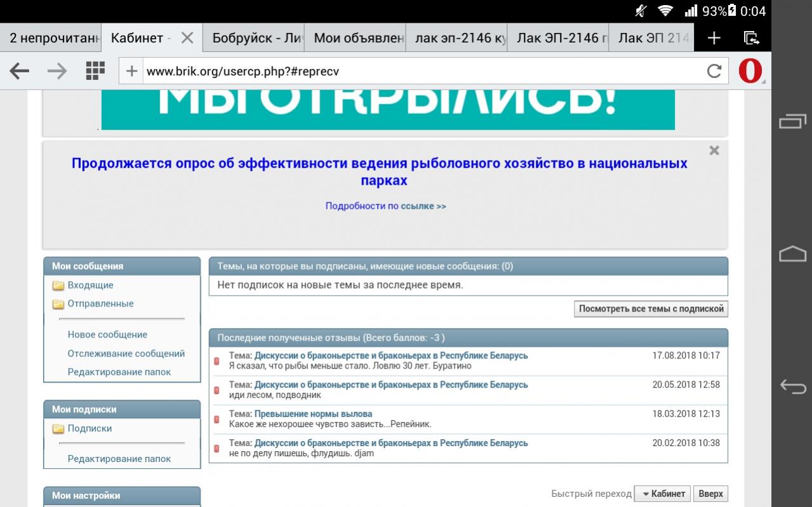Viewport: 812px width, 507px height.
Task: Tap the URL address field
Action: point(419,71)
